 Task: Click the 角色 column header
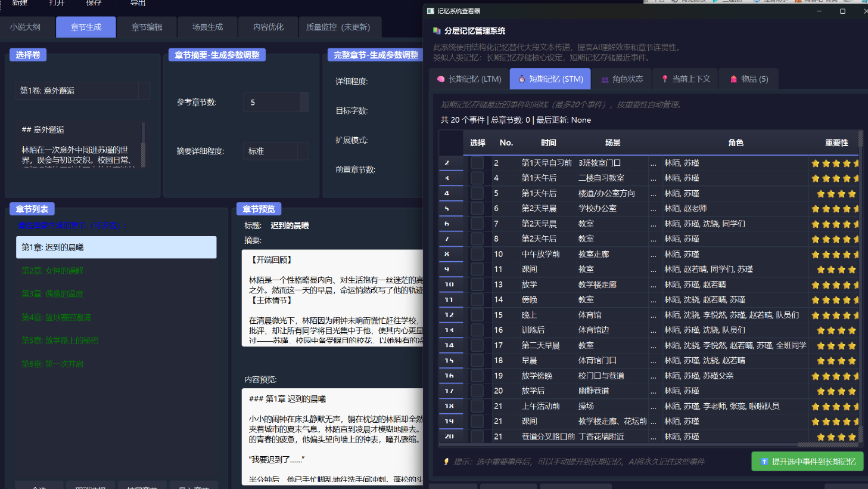[736, 143]
